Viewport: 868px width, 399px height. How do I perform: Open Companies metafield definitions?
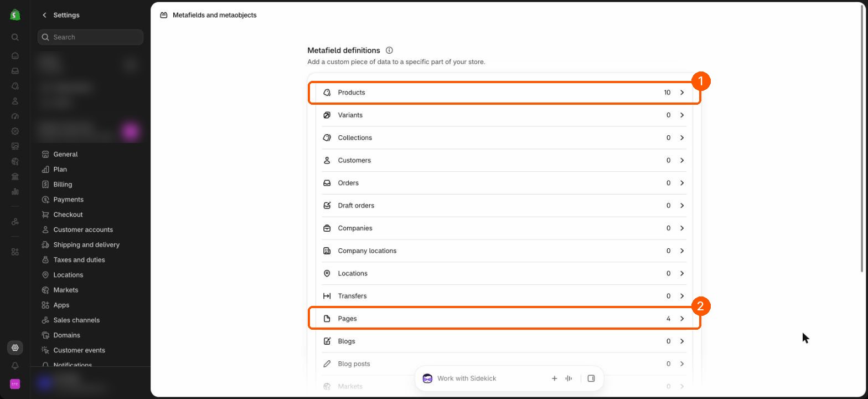504,228
